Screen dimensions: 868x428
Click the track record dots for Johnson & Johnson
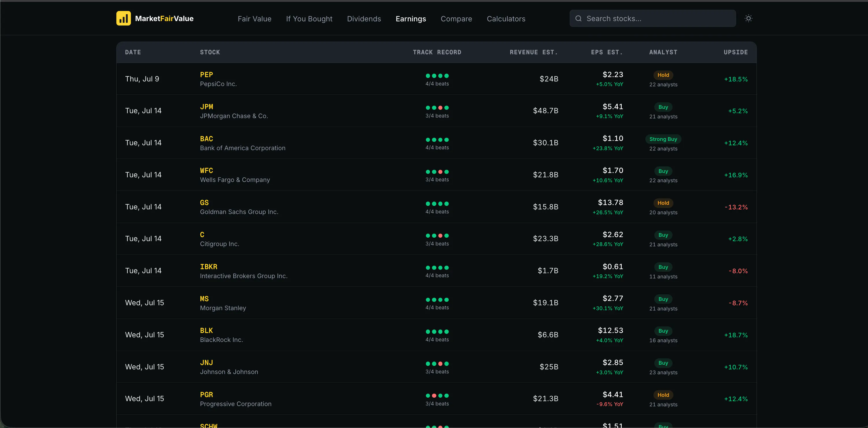[437, 364]
